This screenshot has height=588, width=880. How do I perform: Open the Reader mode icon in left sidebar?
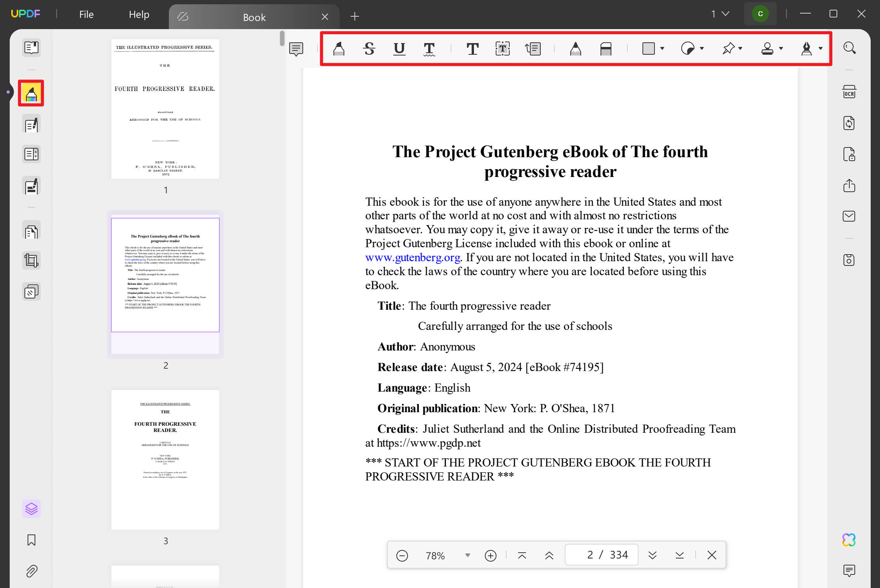tap(31, 48)
